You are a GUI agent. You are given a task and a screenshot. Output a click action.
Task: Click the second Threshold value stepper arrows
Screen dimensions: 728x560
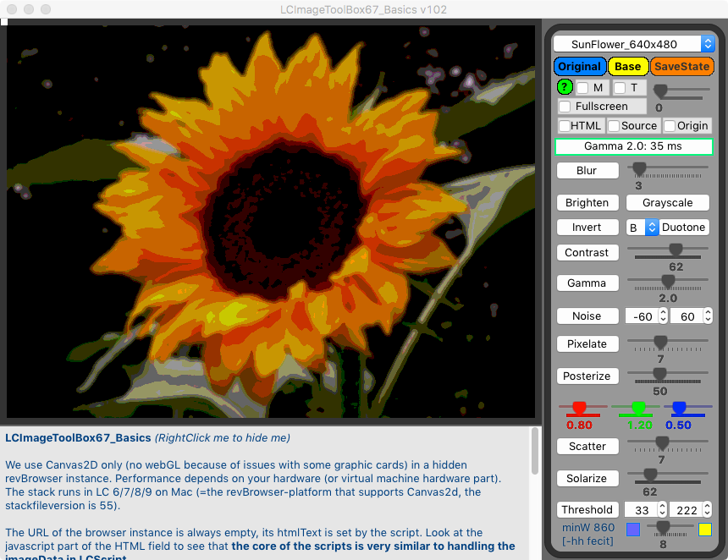pos(706,509)
